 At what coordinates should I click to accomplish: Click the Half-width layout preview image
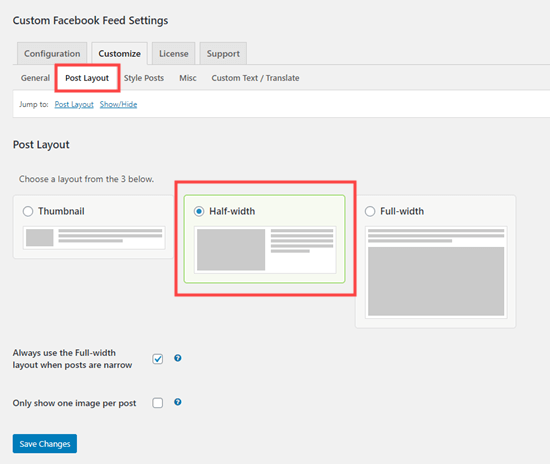(265, 250)
